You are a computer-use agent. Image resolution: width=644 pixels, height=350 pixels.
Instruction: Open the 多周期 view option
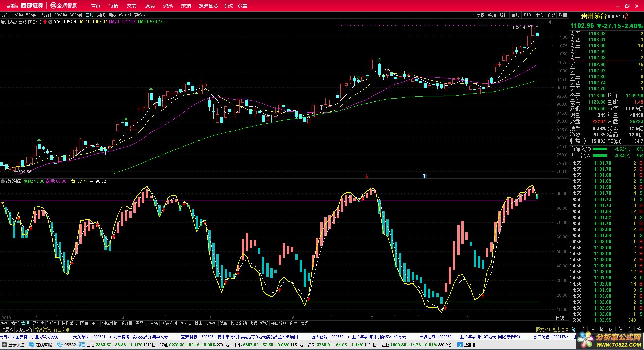click(125, 15)
